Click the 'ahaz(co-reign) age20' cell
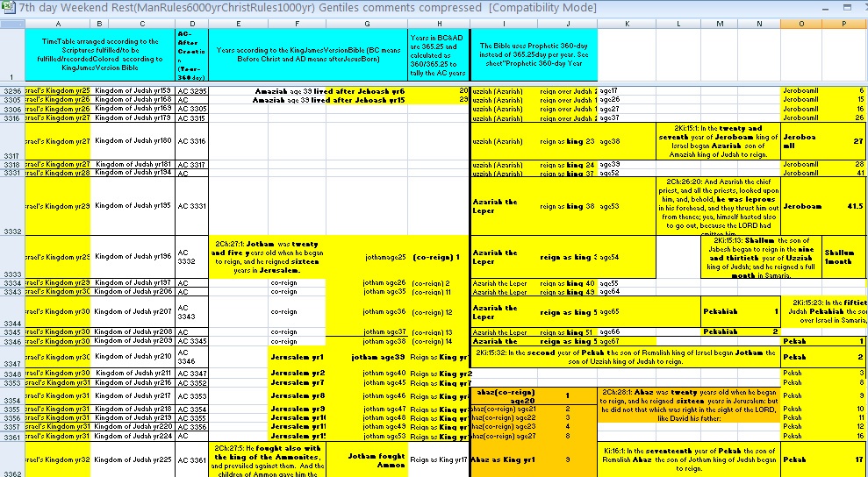868x477 pixels. point(504,395)
